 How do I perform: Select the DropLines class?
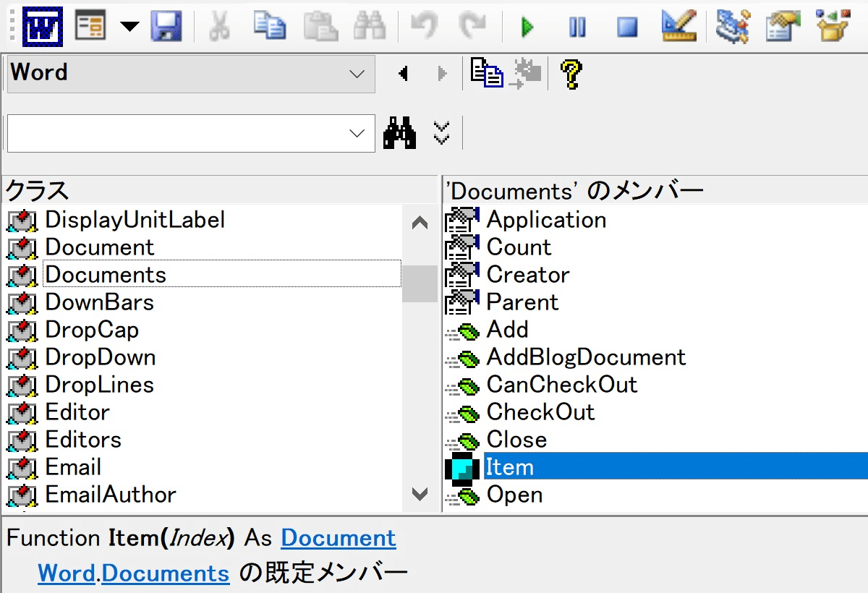click(x=99, y=385)
